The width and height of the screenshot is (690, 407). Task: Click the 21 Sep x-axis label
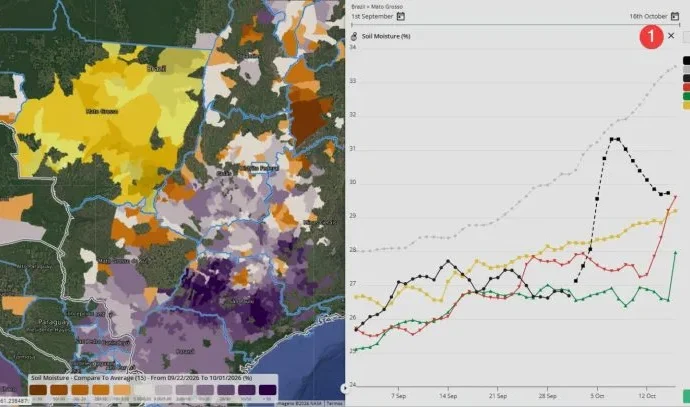click(x=498, y=396)
